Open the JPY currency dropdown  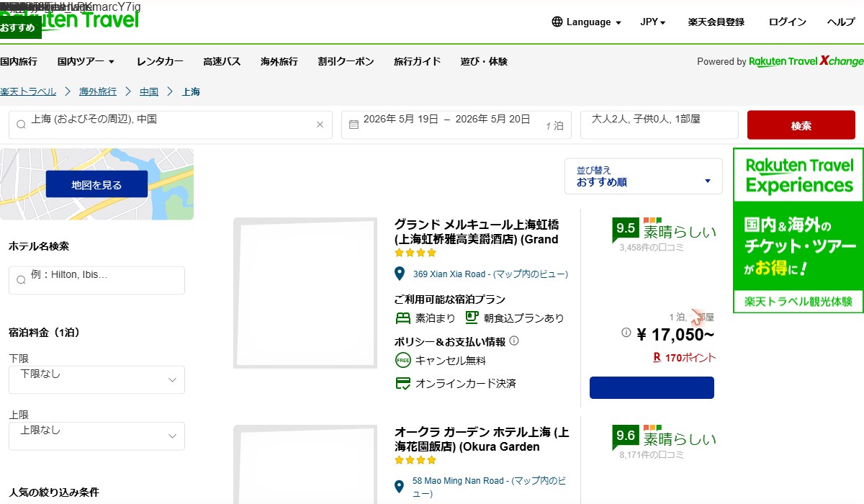click(653, 22)
